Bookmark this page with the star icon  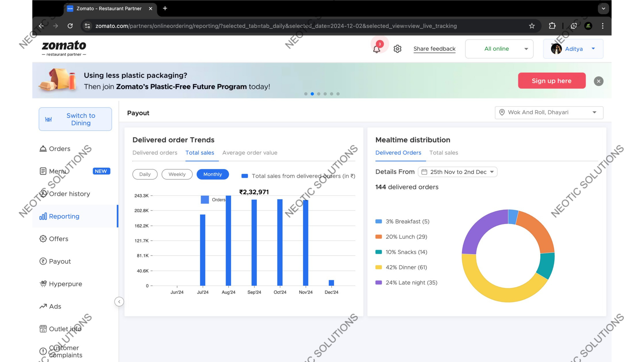click(x=532, y=26)
